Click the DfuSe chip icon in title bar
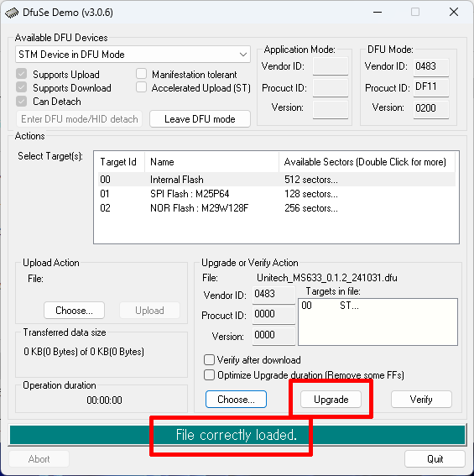Screen dimensions: 474x476 (x=12, y=13)
